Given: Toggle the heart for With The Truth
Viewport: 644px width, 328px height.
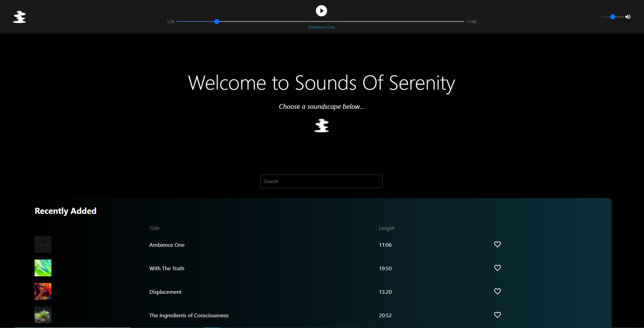Looking at the screenshot, I should (498, 268).
